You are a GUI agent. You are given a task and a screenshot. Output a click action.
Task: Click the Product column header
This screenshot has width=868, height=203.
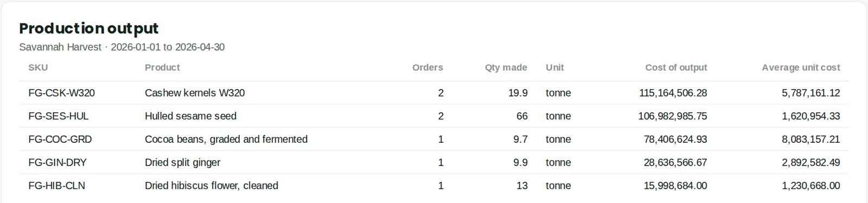point(162,68)
